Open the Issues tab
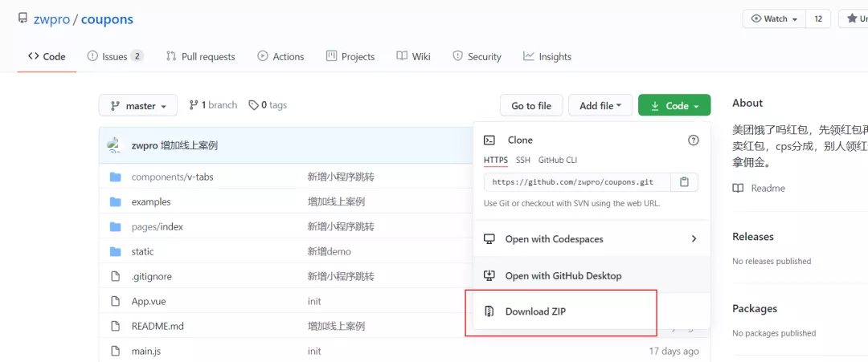Viewport: 868px width, 362px height. [x=115, y=56]
